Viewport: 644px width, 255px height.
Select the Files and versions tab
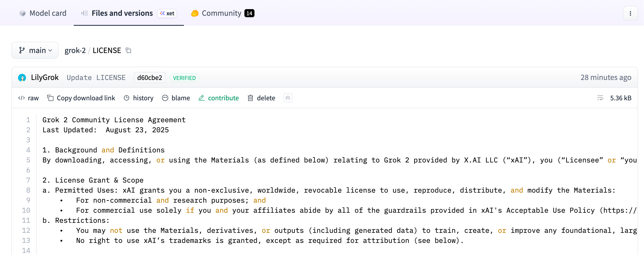(122, 13)
